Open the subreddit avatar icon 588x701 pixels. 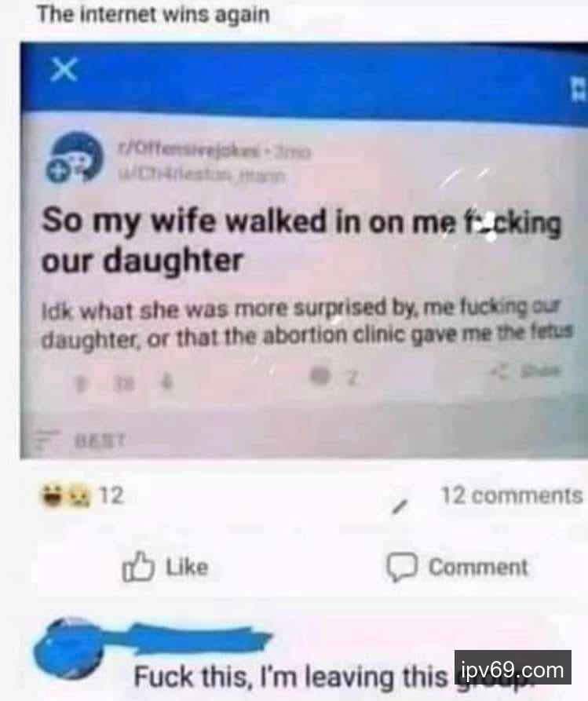[78, 156]
